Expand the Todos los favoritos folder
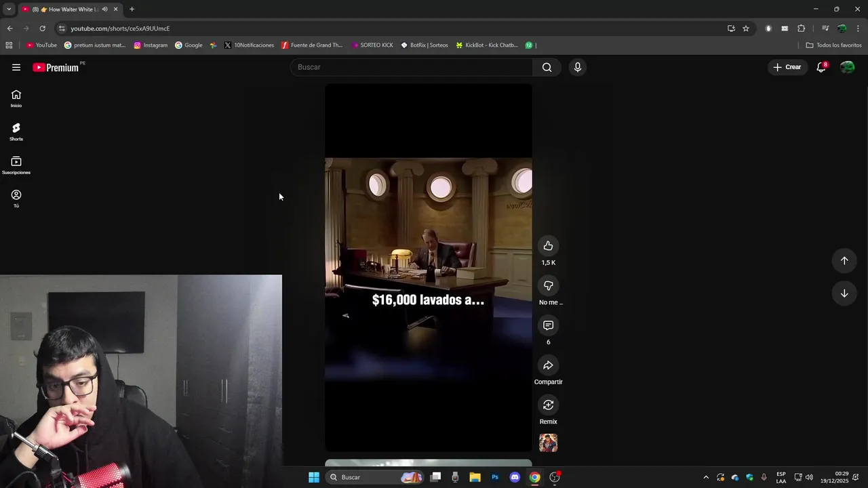The image size is (868, 488). tap(833, 45)
